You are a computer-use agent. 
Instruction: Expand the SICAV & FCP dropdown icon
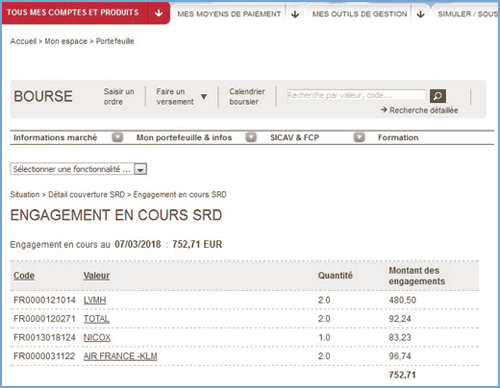(359, 137)
